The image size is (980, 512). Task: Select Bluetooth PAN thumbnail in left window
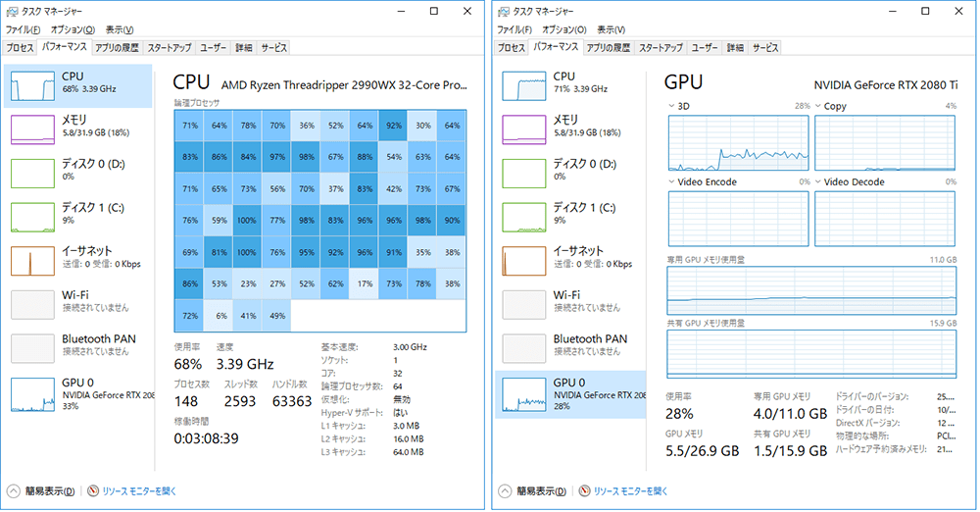click(32, 348)
